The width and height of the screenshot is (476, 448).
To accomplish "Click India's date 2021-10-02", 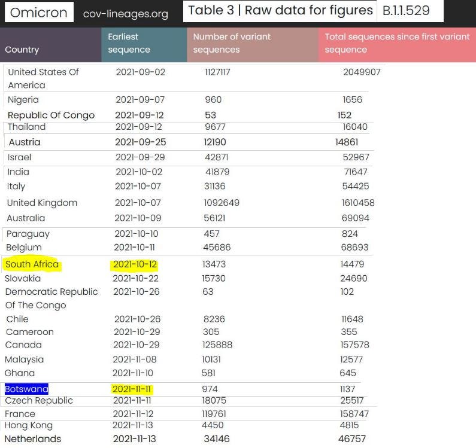I will point(139,172).
